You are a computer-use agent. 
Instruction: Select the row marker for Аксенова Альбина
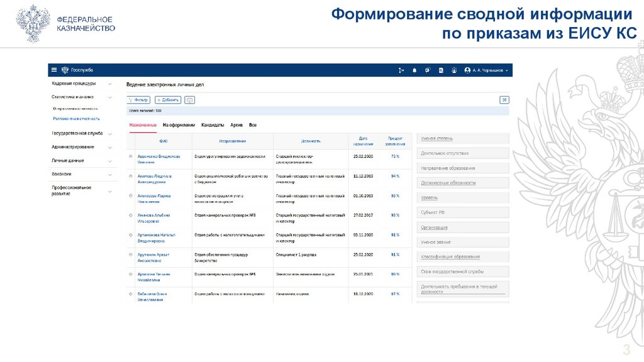point(131,216)
